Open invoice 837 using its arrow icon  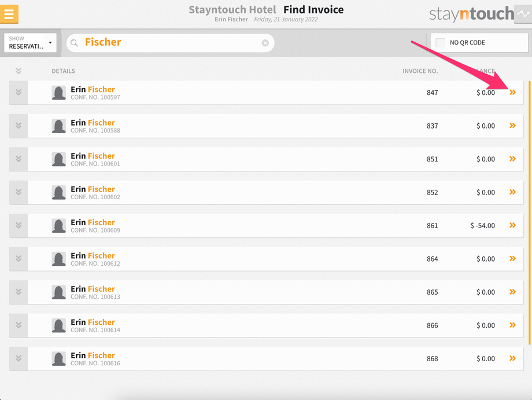[x=512, y=126]
